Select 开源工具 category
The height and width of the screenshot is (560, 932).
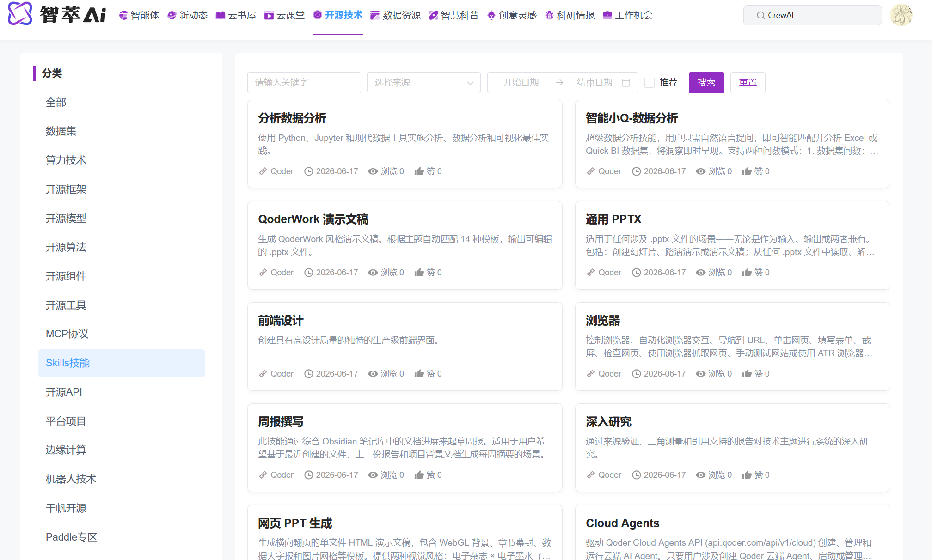click(122, 305)
